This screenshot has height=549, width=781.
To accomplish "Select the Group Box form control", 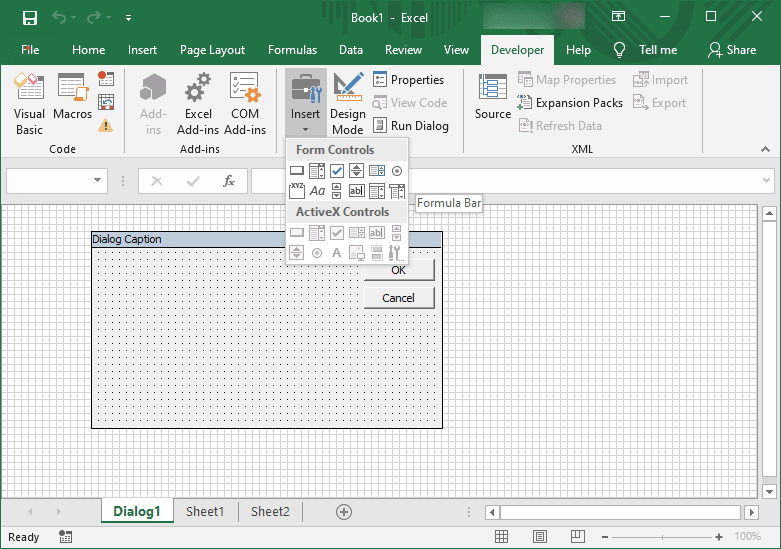I will tap(297, 191).
